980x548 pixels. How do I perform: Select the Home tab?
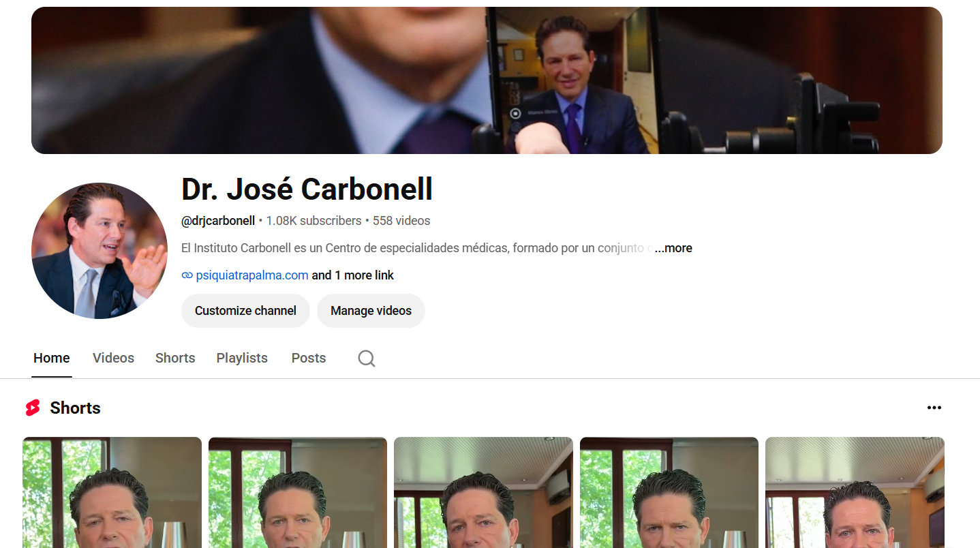click(52, 358)
